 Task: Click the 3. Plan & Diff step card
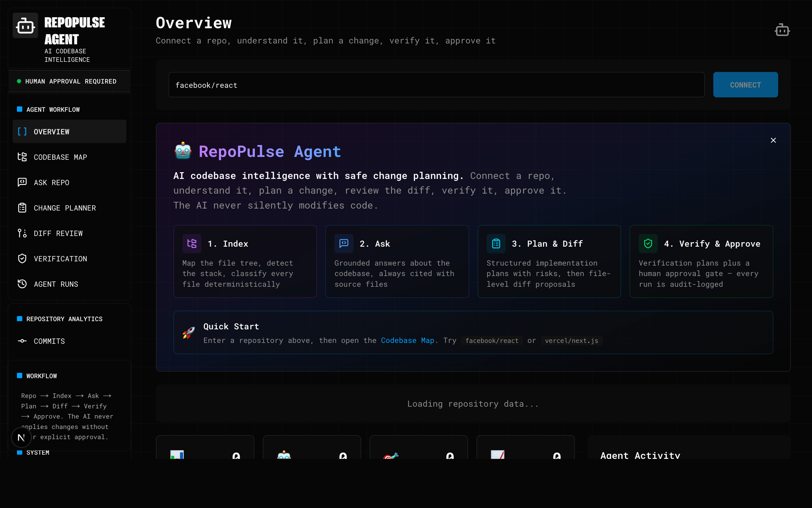tap(549, 261)
